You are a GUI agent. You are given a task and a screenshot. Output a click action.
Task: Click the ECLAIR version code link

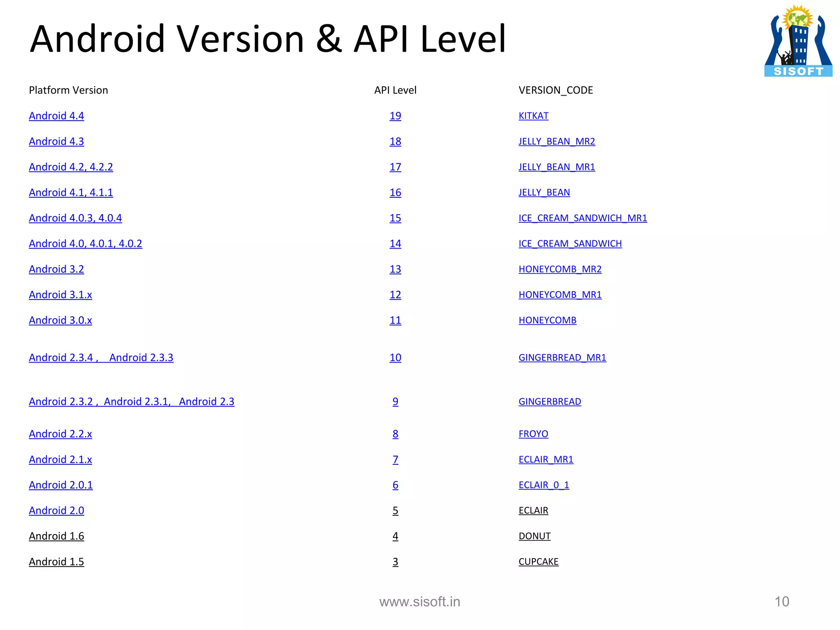coord(534,511)
